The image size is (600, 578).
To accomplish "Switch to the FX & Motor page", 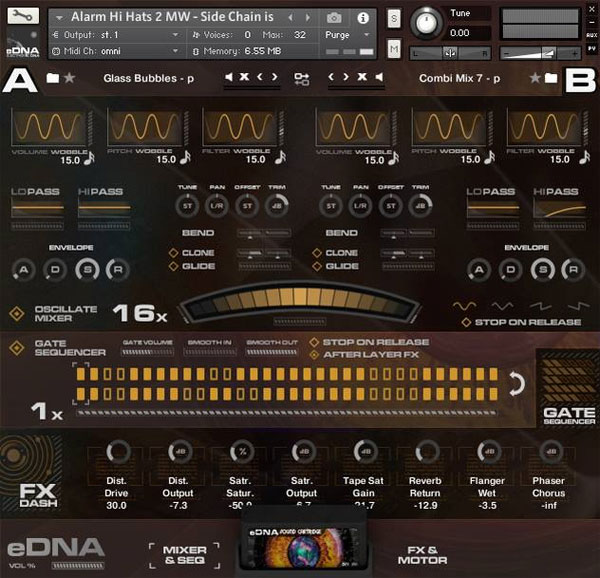I will [424, 555].
